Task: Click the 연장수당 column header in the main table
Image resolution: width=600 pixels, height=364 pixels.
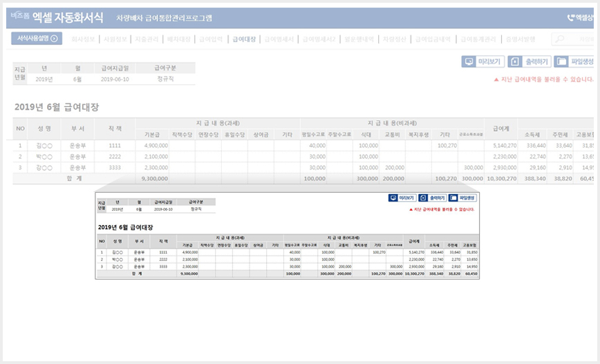Action: tap(208, 135)
